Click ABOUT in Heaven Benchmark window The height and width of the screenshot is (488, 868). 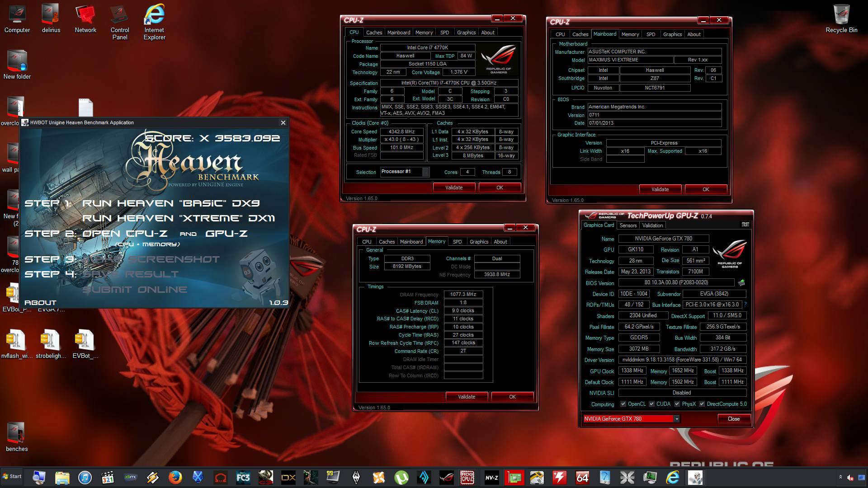click(x=40, y=303)
